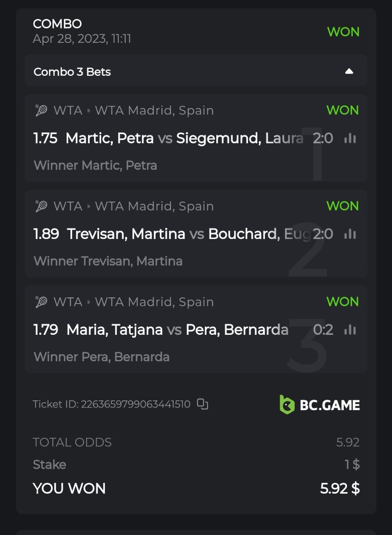This screenshot has height=535, width=392.
Task: Tap the COMBO bet title
Action: click(57, 24)
